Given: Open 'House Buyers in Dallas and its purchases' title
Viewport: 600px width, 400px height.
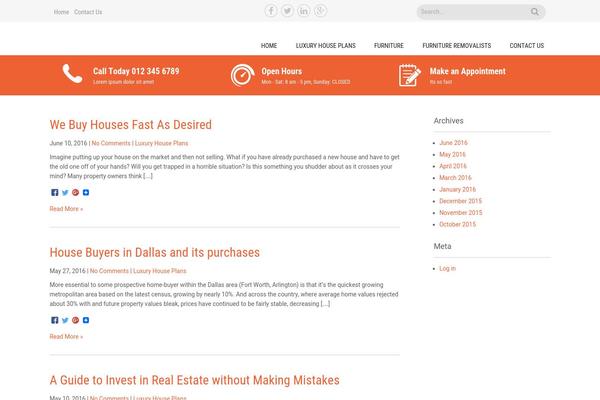Looking at the screenshot, I should (x=155, y=253).
